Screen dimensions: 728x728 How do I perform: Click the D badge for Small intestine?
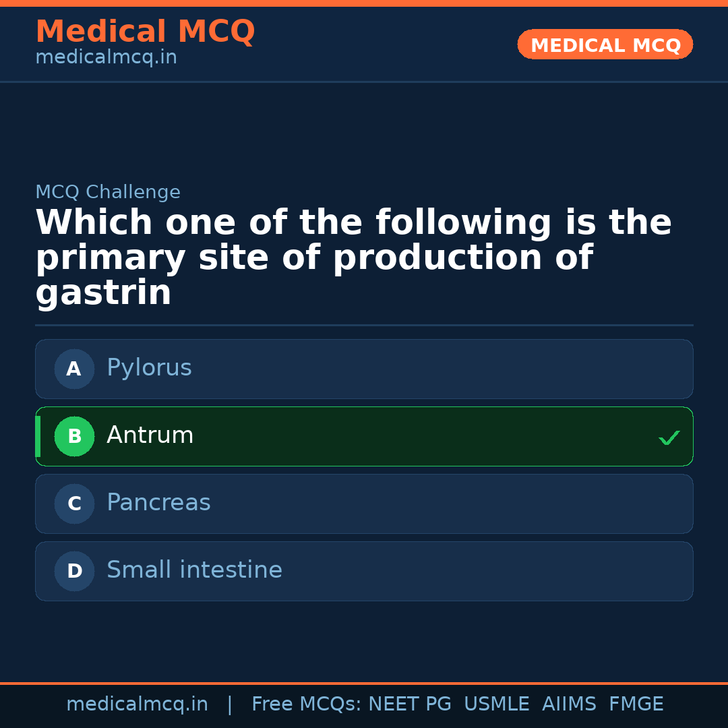[x=74, y=571]
